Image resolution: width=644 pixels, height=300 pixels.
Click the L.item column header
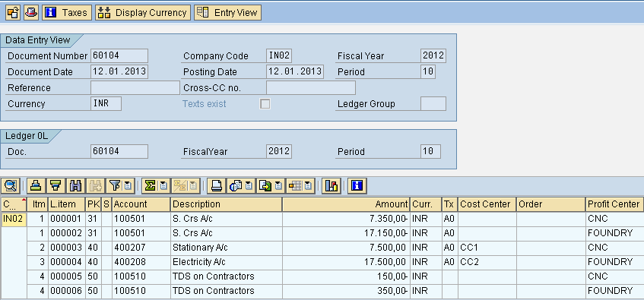[x=67, y=204]
